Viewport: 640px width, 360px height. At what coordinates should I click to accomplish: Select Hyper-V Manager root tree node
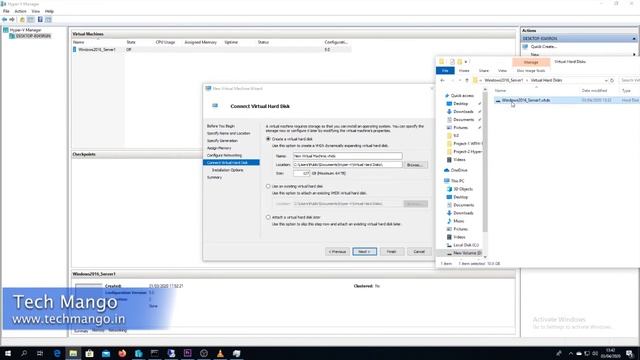point(25,30)
